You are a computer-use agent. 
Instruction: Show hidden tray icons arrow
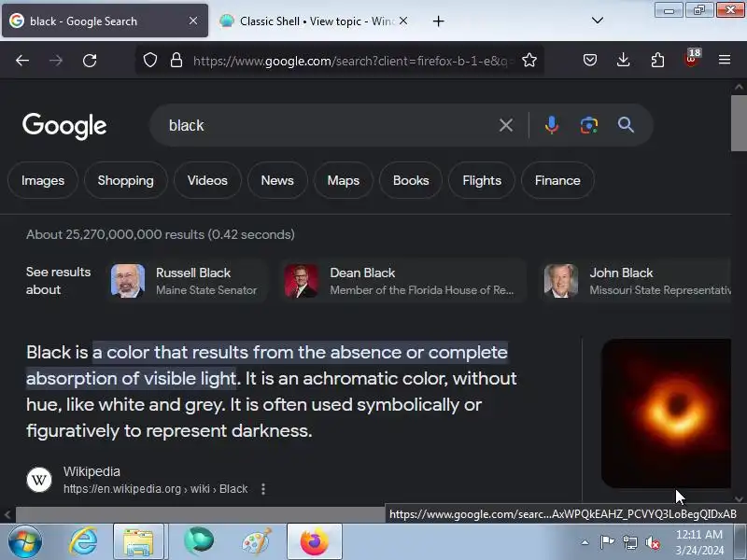(x=585, y=542)
